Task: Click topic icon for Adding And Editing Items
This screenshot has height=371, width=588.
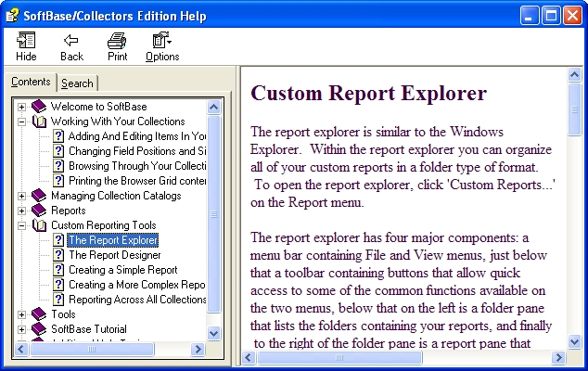Action: (58, 136)
